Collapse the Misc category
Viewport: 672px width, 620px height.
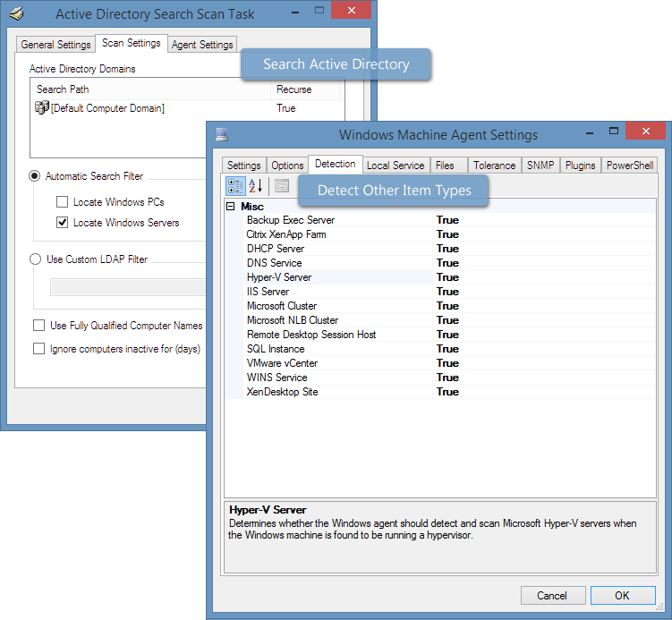[x=231, y=207]
